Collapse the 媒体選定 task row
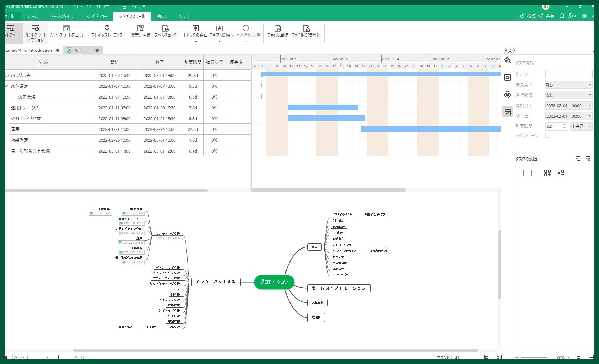The width and height of the screenshot is (599, 364). (x=6, y=86)
